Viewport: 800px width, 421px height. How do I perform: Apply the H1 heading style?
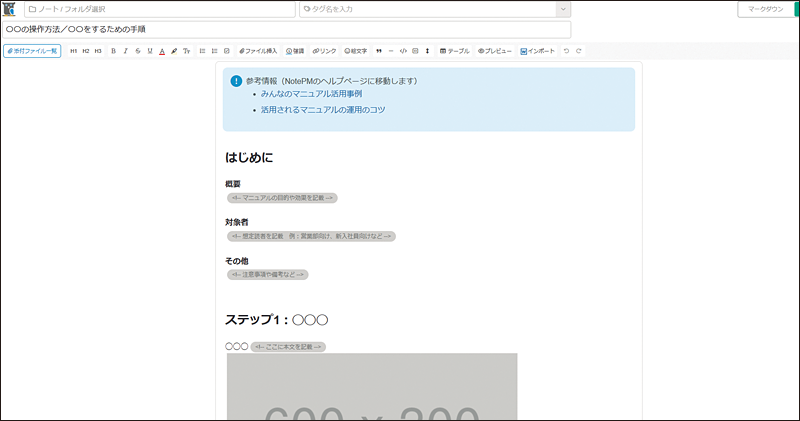click(72, 50)
